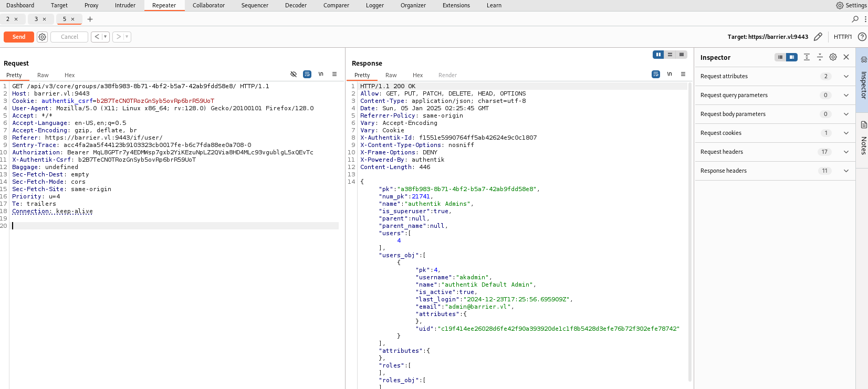Search Repeater tabs with the magnifier icon
This screenshot has height=389, width=868.
855,19
